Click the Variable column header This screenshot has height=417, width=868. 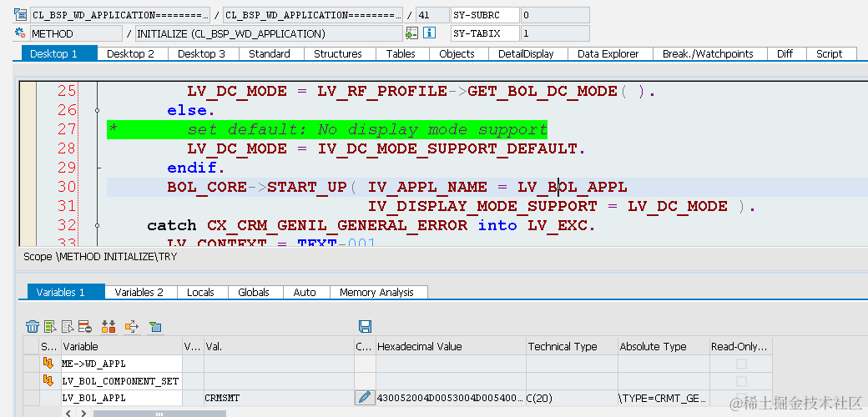tap(122, 347)
